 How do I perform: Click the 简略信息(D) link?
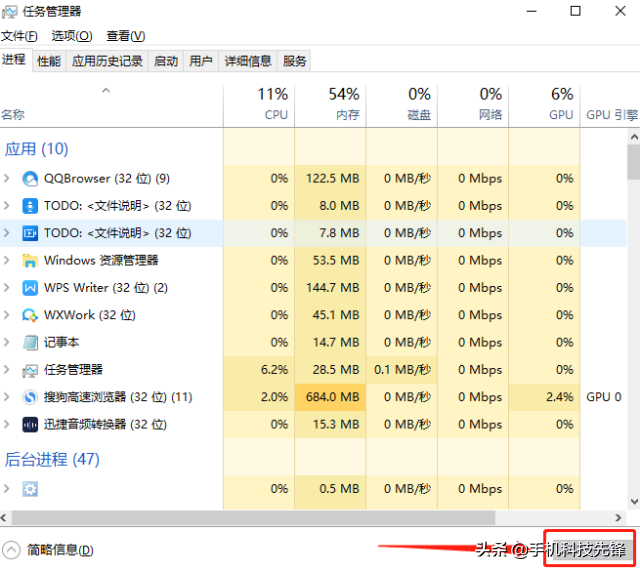pyautogui.click(x=60, y=550)
